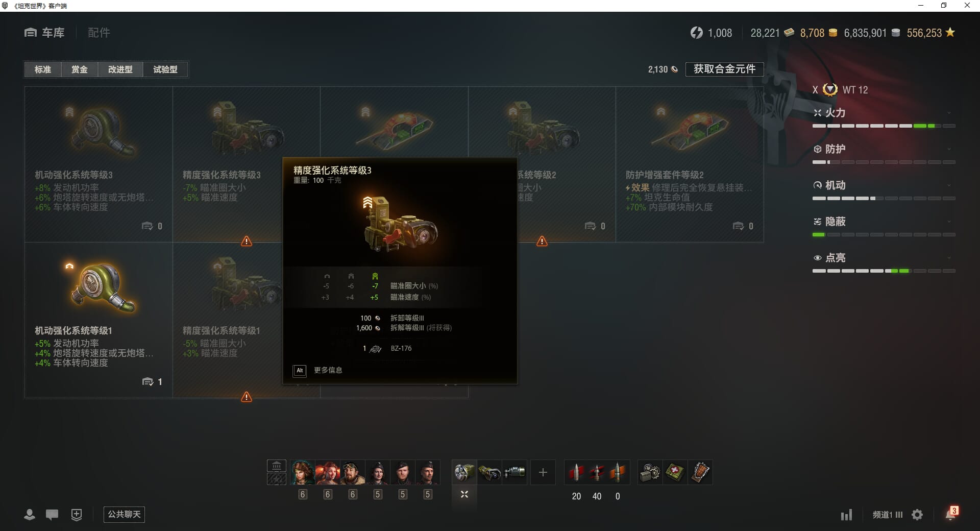
Task: Select the 机动强化系统等级1 equipment card
Action: (x=99, y=320)
